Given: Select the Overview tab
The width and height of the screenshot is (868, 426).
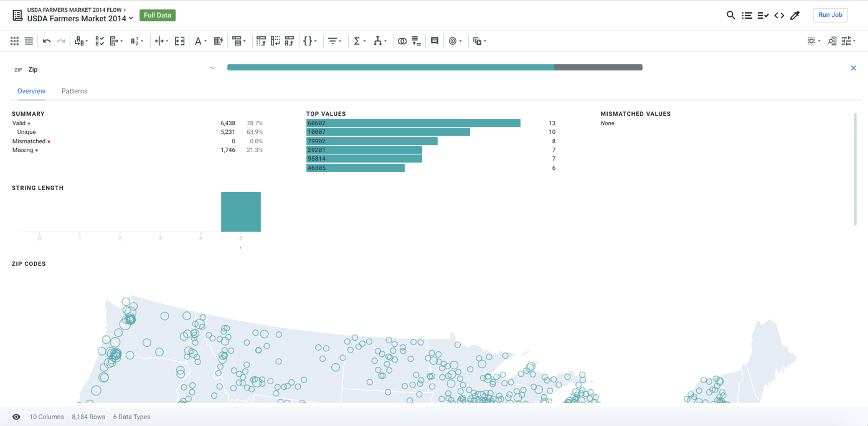Looking at the screenshot, I should tap(31, 91).
